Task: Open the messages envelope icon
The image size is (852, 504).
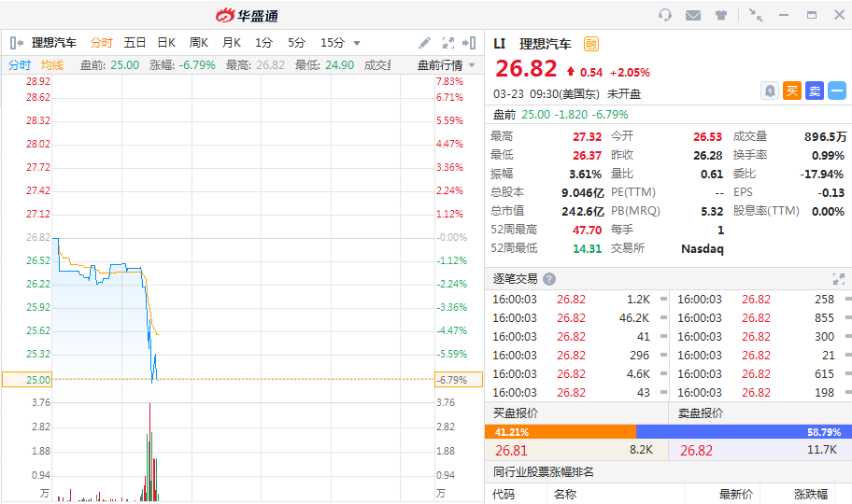Action: click(693, 15)
